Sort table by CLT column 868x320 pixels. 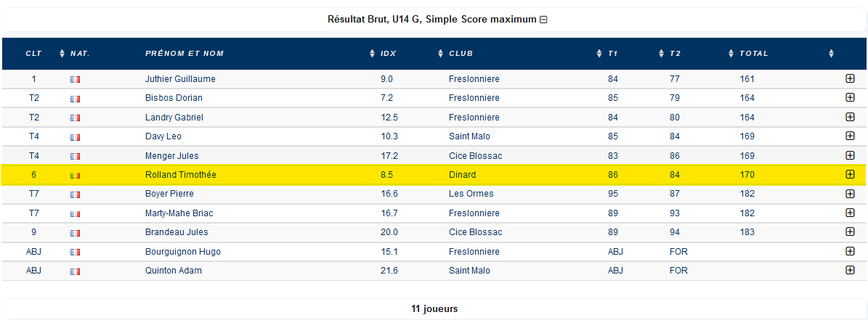(x=33, y=54)
